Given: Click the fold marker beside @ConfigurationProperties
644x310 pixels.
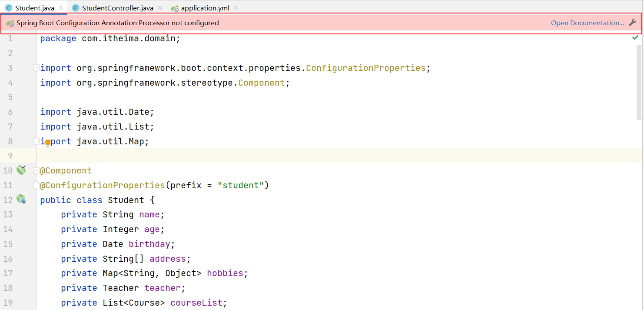Looking at the screenshot, I should [x=37, y=185].
